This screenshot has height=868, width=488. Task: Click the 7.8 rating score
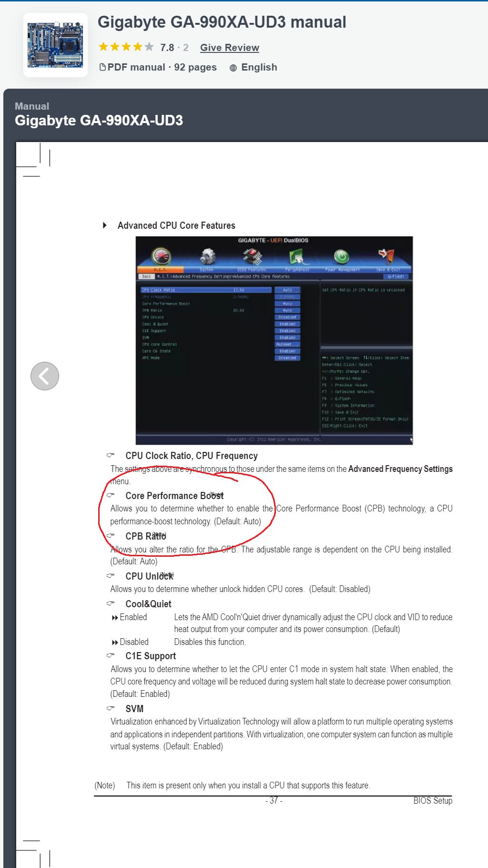click(x=167, y=48)
